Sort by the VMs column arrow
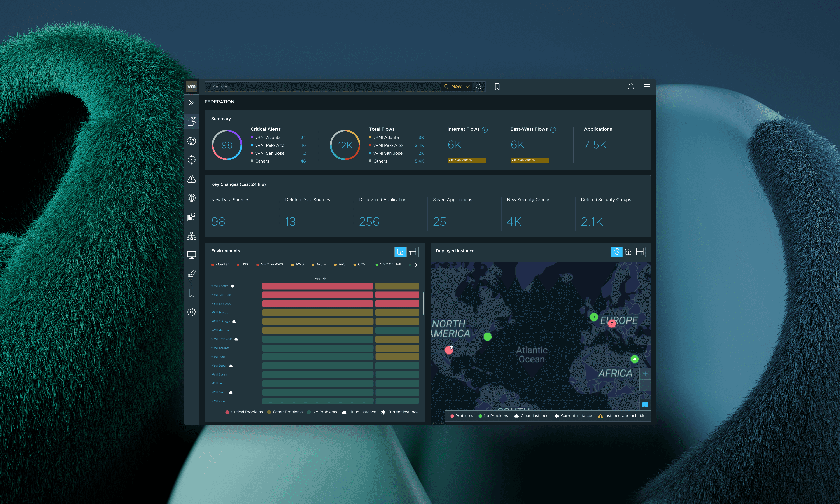Viewport: 840px width, 504px height. coord(324,279)
